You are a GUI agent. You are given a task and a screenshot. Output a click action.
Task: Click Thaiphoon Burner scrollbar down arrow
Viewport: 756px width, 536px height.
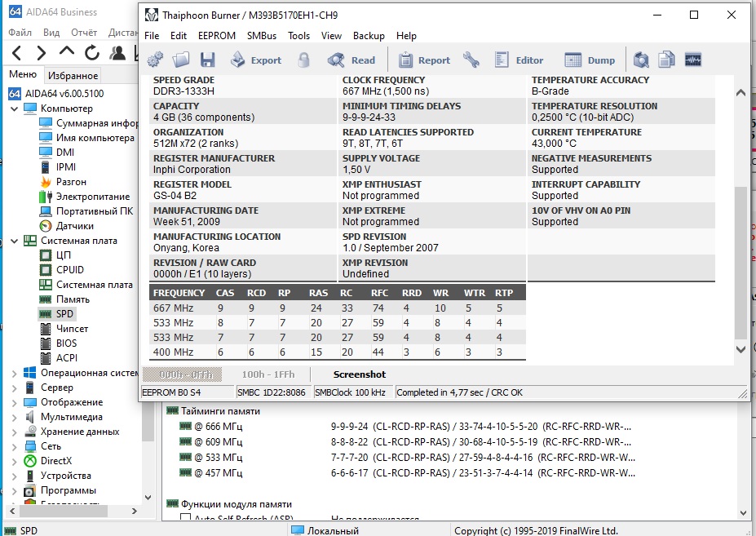coord(741,349)
